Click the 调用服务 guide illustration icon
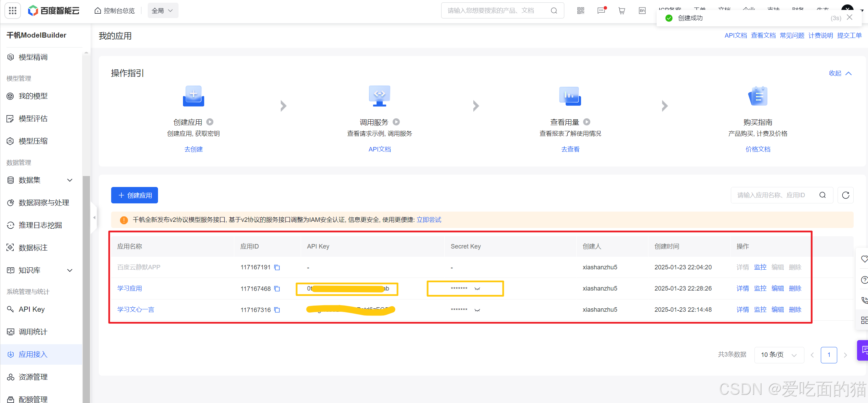868x403 pixels. (380, 96)
